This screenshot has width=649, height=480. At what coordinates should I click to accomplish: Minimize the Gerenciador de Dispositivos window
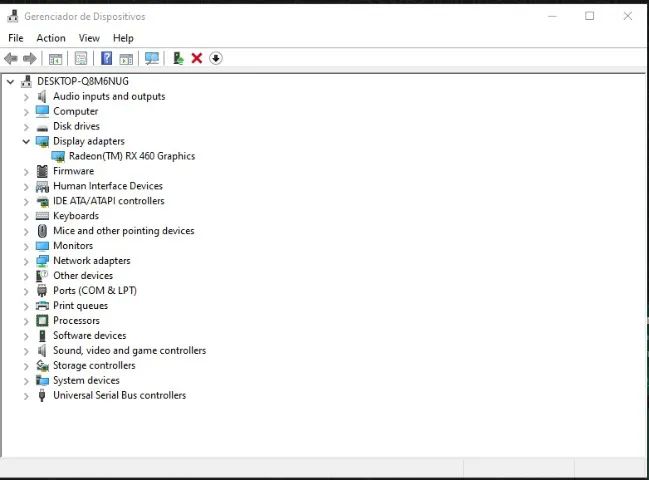tap(552, 16)
